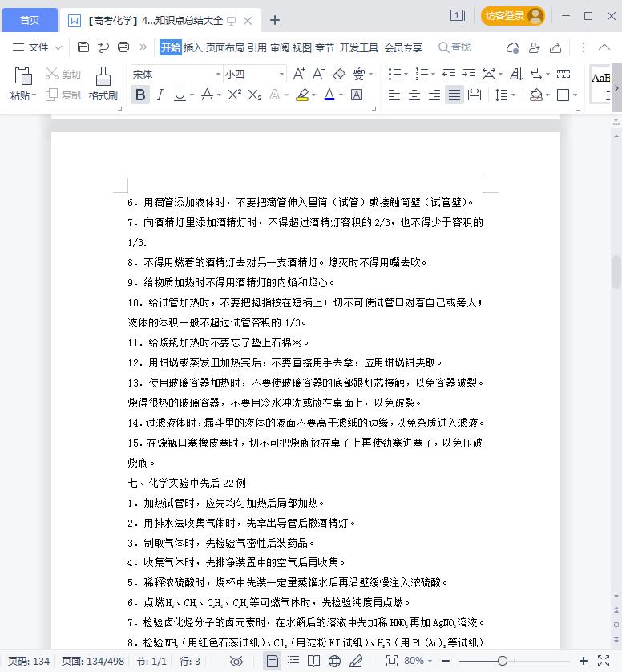Viewport: 622px width, 672px height.
Task: Toggle eye protection mode icon
Action: coord(236,662)
